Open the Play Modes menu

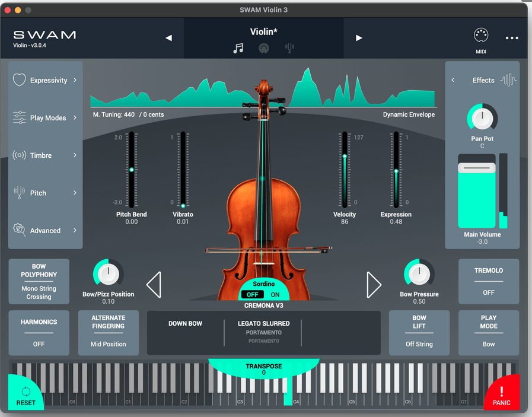pos(45,118)
